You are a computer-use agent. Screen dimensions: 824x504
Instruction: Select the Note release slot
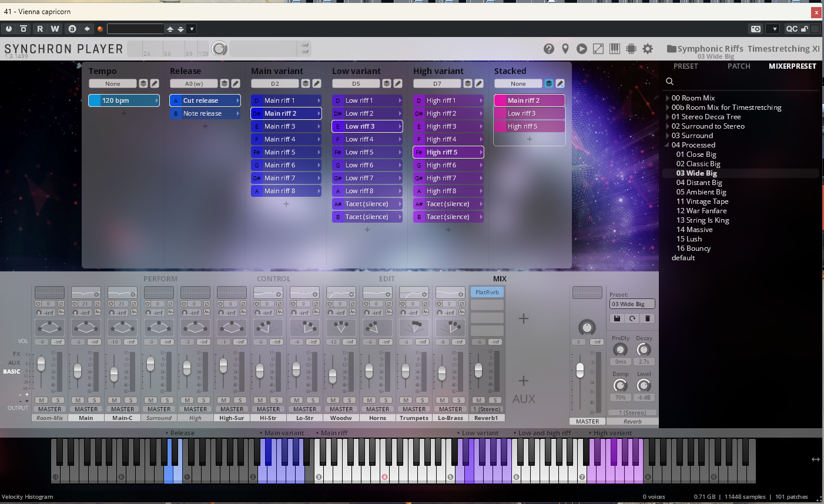point(205,113)
